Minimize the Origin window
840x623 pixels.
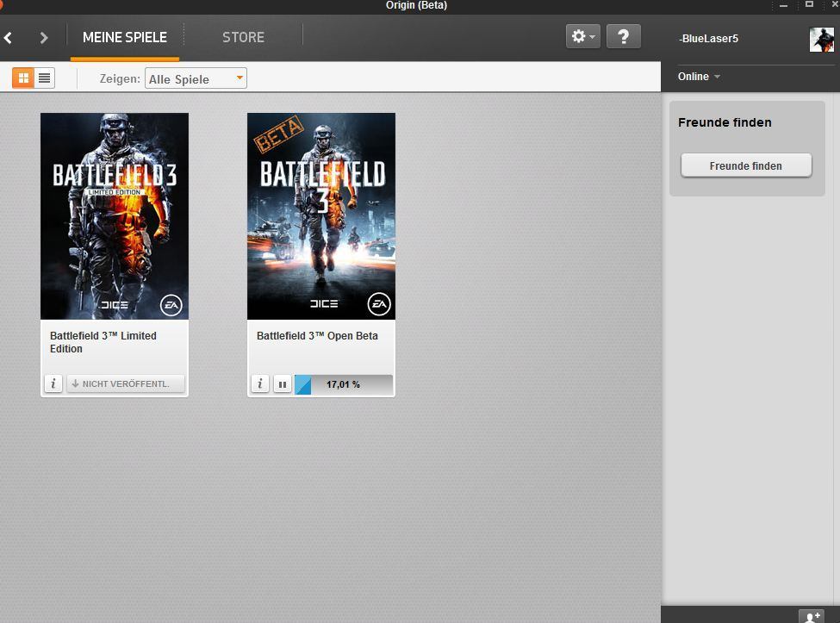(784, 5)
